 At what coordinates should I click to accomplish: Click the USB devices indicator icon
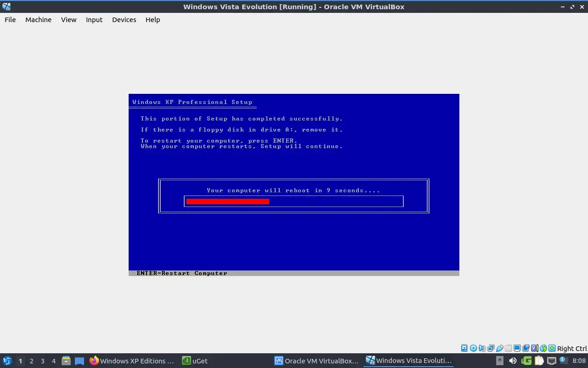pyautogui.click(x=500, y=348)
